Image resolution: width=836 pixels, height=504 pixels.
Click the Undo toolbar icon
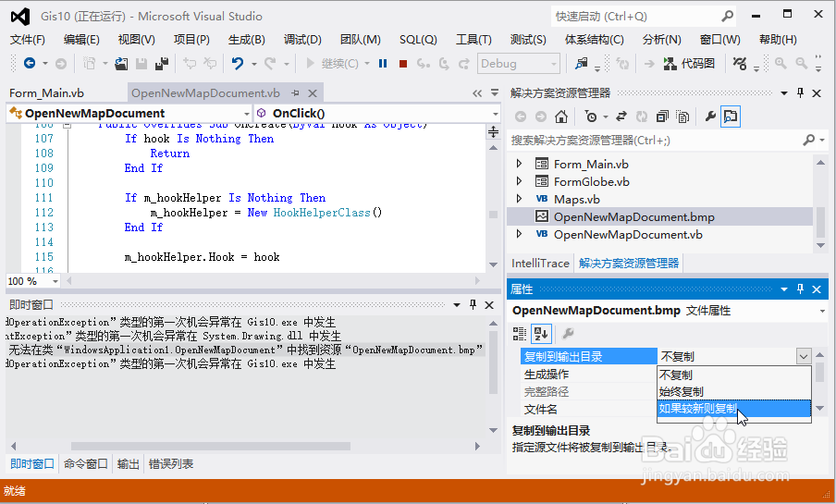(238, 64)
